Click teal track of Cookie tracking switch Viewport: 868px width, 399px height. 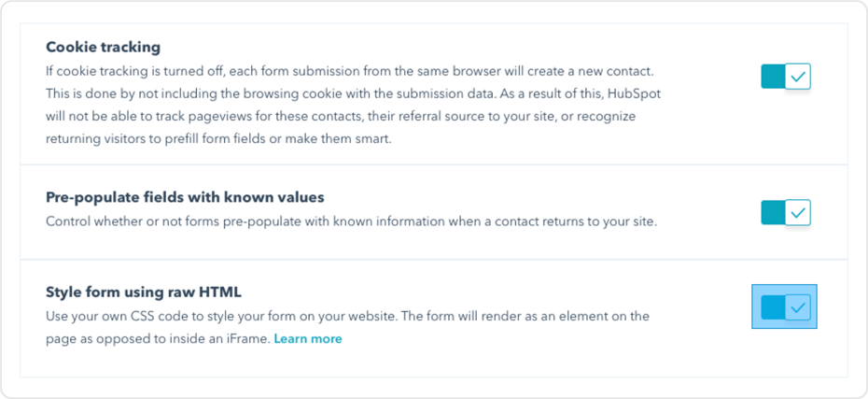coord(773,77)
